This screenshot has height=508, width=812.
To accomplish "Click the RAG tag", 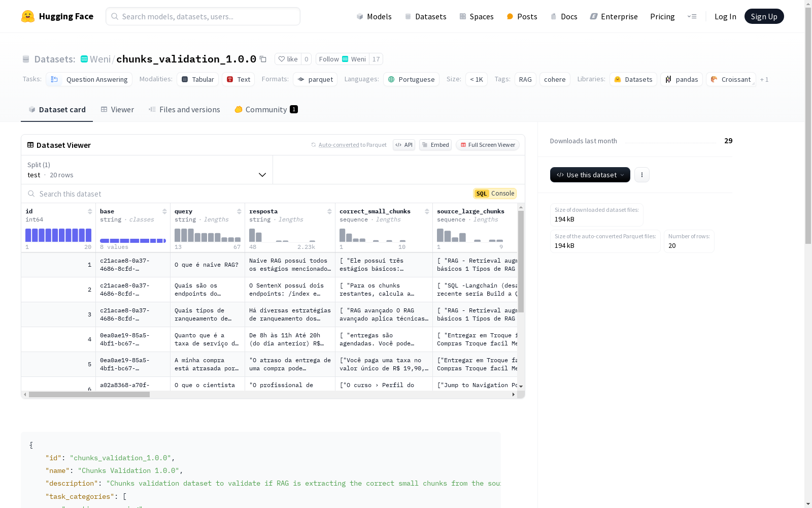I will 525,79.
